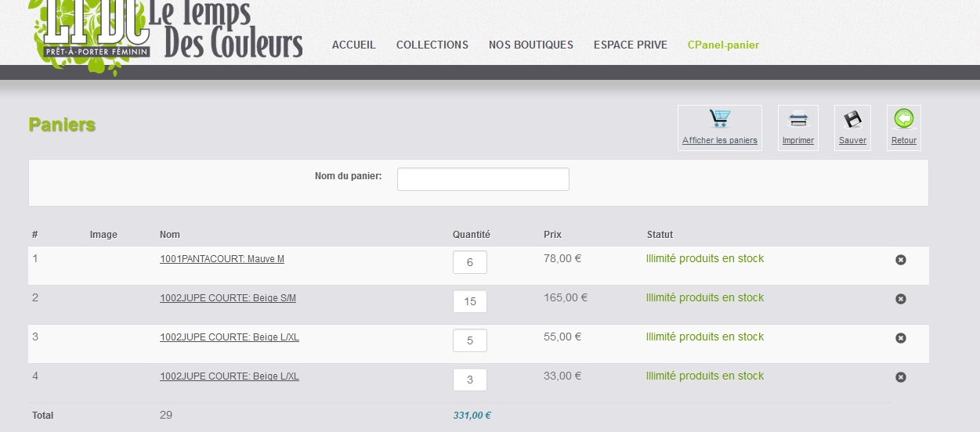Click stock status text in row 1
The image size is (980, 432).
(705, 258)
